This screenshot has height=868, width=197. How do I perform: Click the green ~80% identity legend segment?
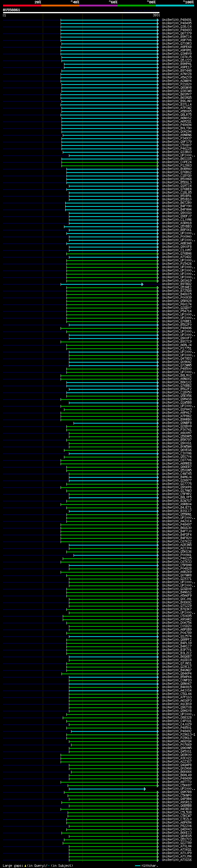pyautogui.click(x=137, y=6)
